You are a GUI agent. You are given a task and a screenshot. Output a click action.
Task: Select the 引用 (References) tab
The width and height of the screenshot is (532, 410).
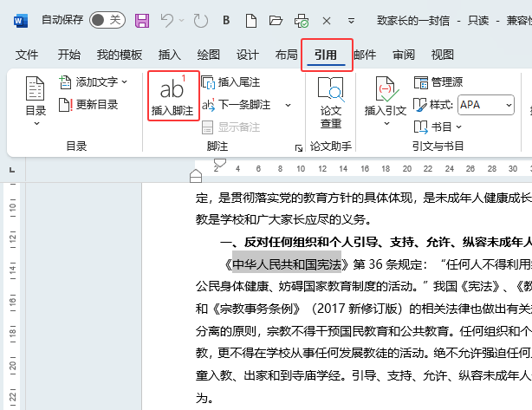(x=326, y=55)
